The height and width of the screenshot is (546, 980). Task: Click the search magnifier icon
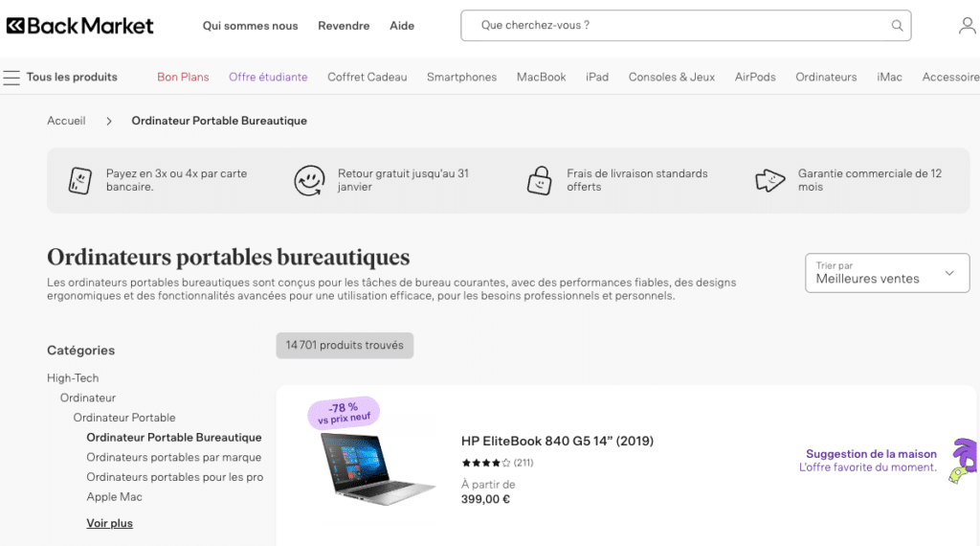click(897, 26)
